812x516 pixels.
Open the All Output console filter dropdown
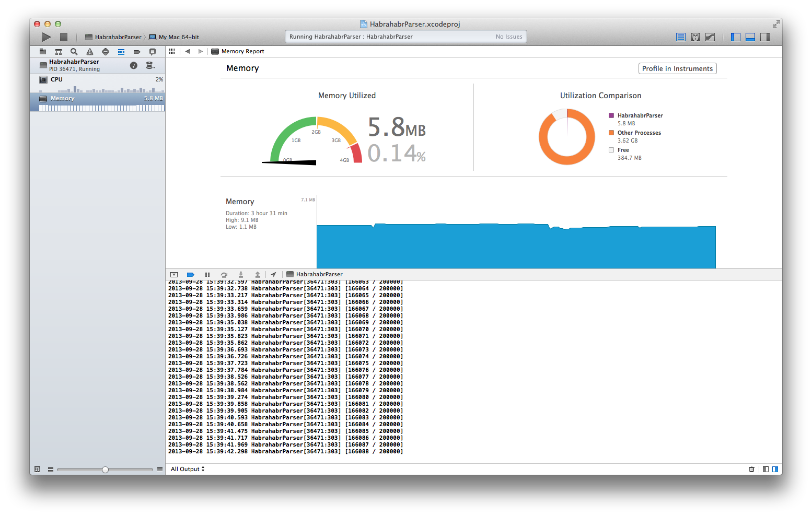(x=188, y=469)
